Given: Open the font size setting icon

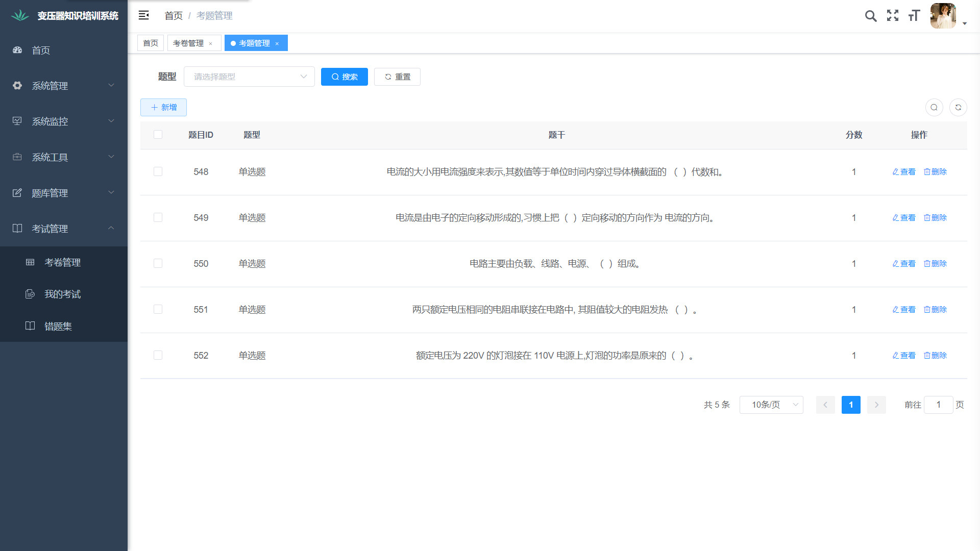Looking at the screenshot, I should click(x=914, y=16).
